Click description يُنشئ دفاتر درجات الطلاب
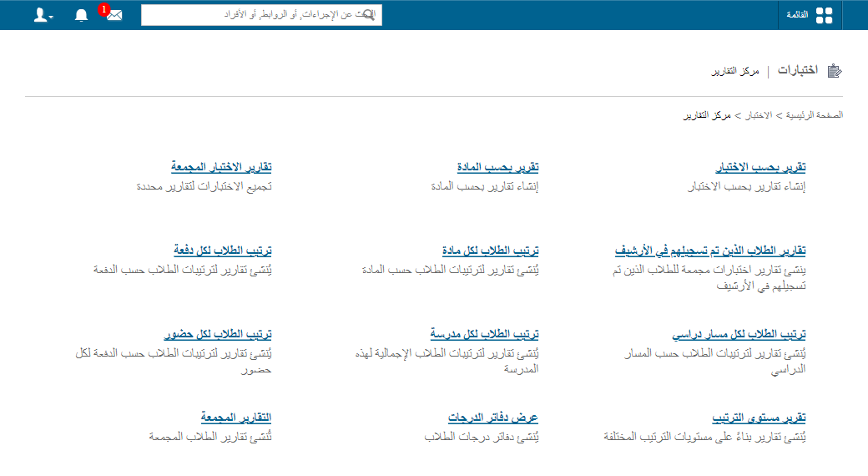Image resolution: width=868 pixels, height=476 pixels. [482, 438]
